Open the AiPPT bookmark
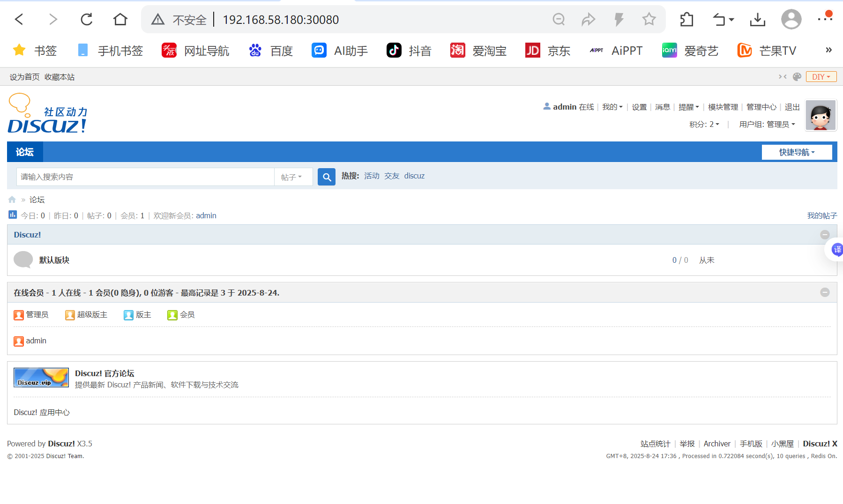The image size is (843, 504). pyautogui.click(x=616, y=50)
